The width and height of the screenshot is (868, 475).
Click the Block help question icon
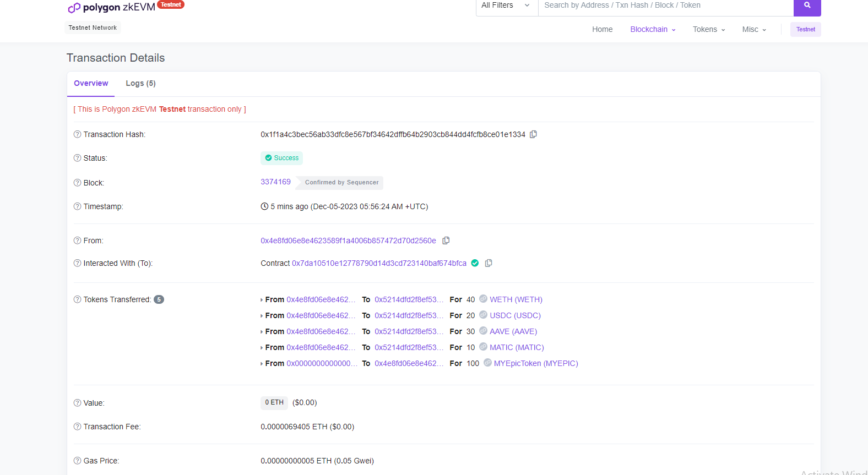tap(77, 183)
